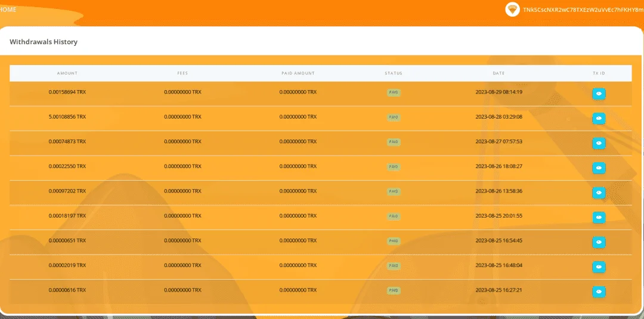Click amount 0.00000651 TRX
The height and width of the screenshot is (319, 644).
(67, 240)
